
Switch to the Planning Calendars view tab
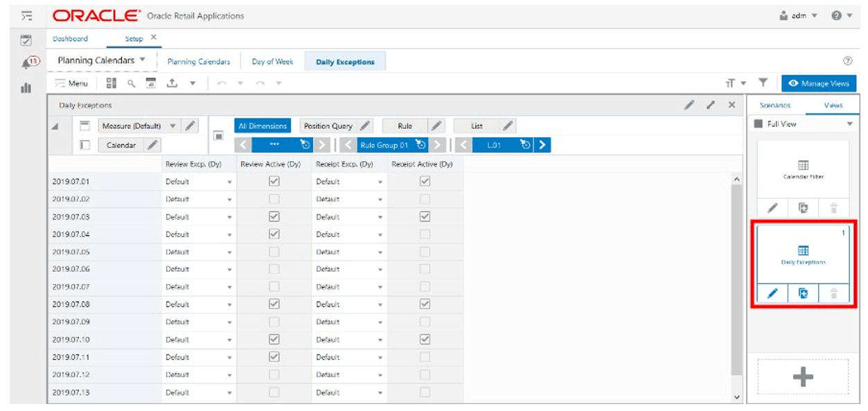pos(199,62)
